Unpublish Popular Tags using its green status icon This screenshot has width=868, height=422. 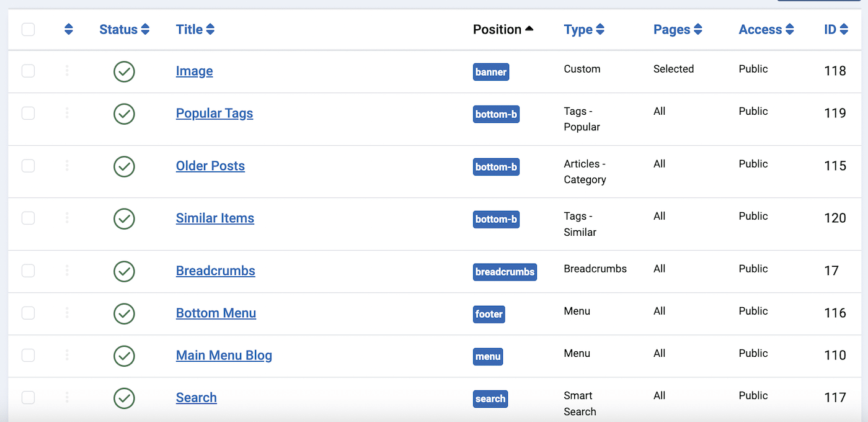tap(124, 114)
